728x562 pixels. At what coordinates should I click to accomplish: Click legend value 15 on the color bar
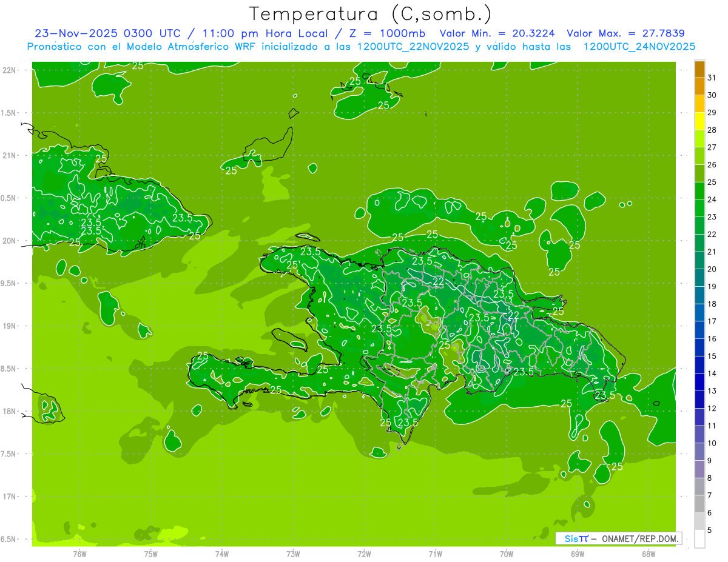tap(712, 356)
